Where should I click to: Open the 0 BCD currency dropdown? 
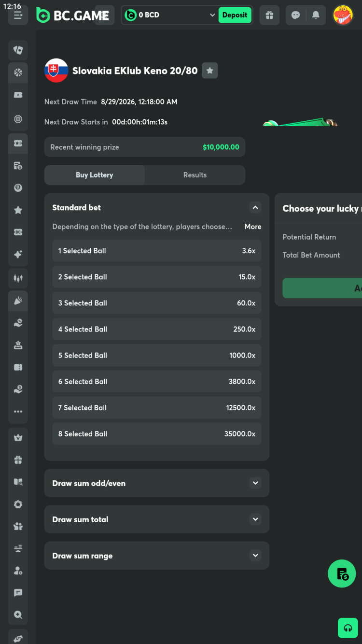[x=169, y=15]
